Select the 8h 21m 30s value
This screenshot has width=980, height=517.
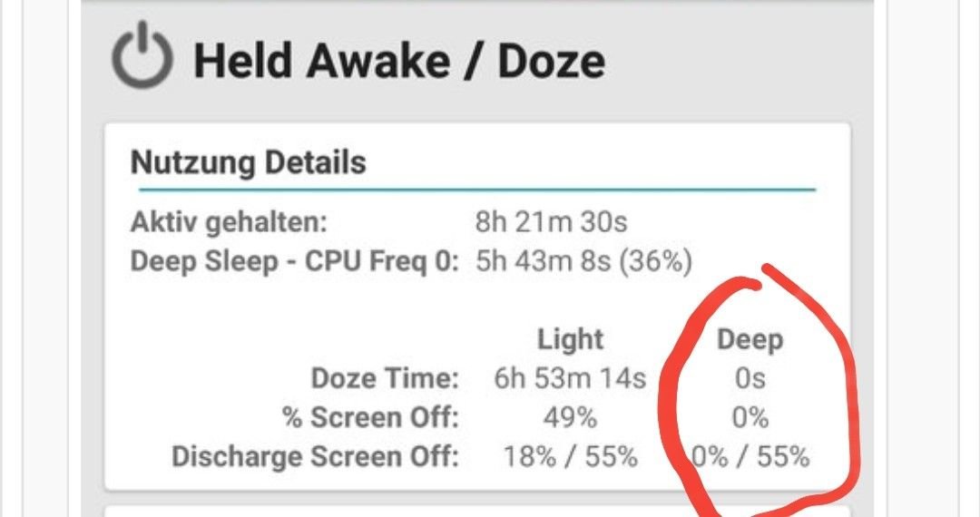point(552,221)
